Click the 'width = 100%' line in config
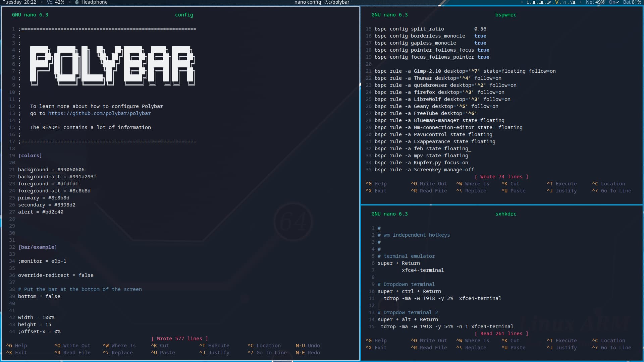The image size is (644, 362). click(x=36, y=317)
